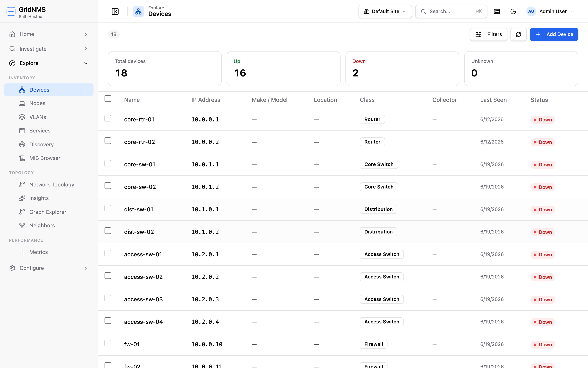
Task: Click the Insights sparkle icon
Action: pyautogui.click(x=22, y=198)
